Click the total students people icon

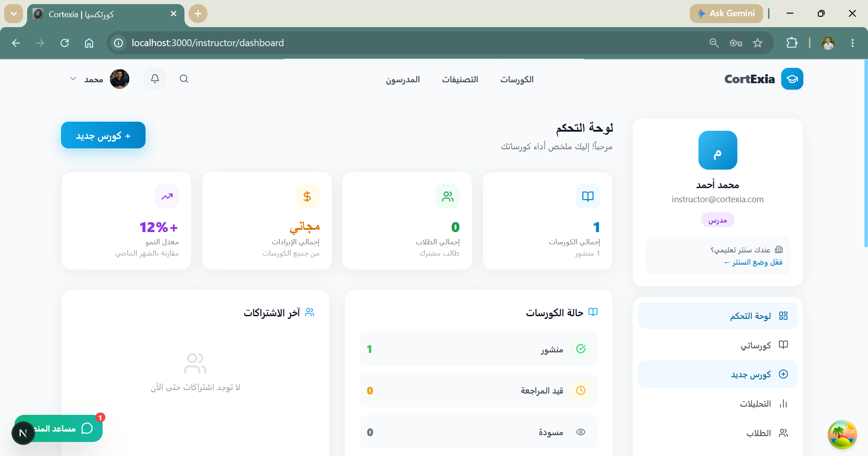click(448, 196)
